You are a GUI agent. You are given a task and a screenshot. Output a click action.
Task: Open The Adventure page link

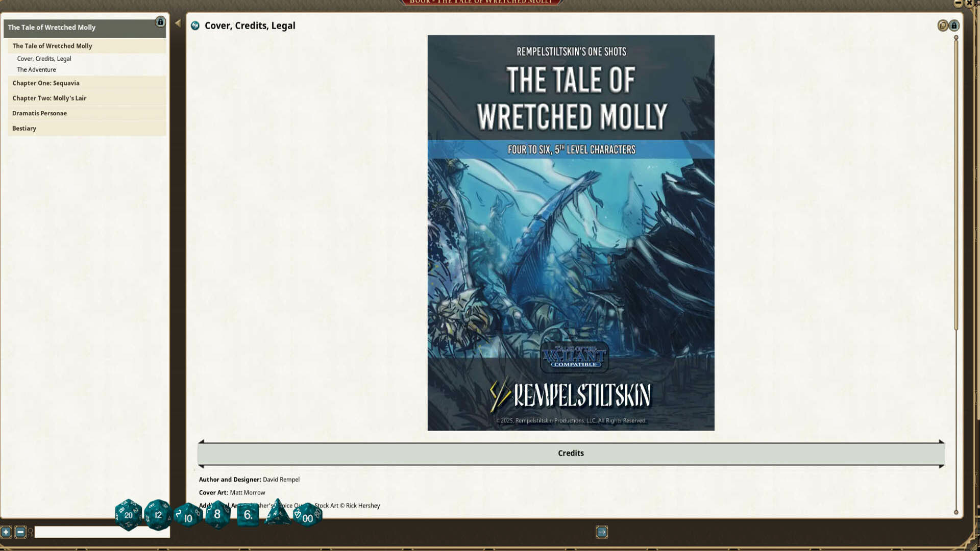coord(36,69)
